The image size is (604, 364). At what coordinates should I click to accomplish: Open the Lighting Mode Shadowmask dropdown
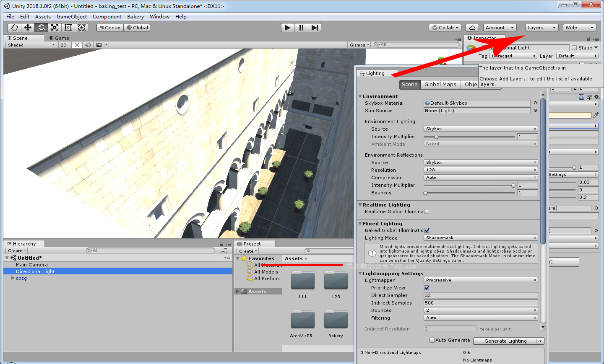(481, 238)
